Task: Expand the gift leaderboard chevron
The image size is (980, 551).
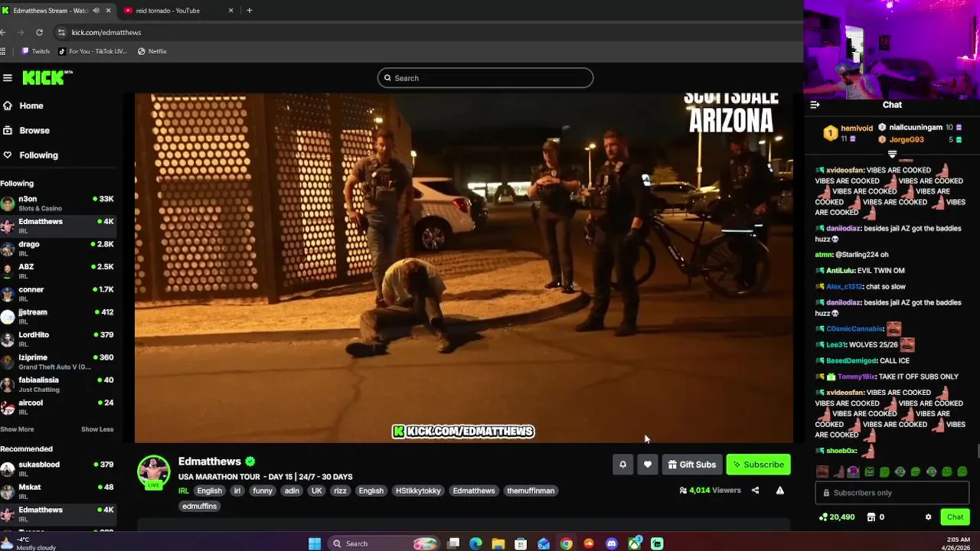Action: [x=892, y=155]
